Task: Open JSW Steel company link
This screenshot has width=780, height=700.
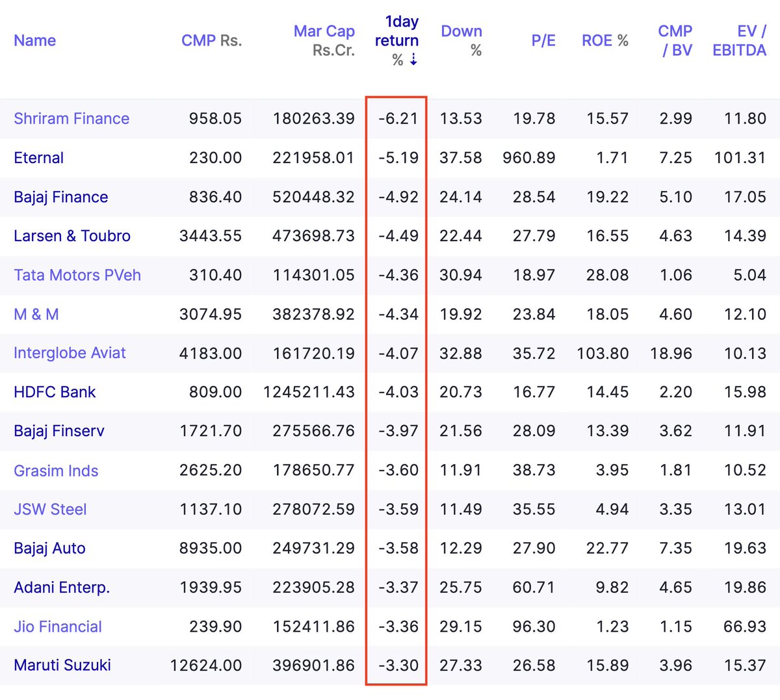Action: click(50, 510)
